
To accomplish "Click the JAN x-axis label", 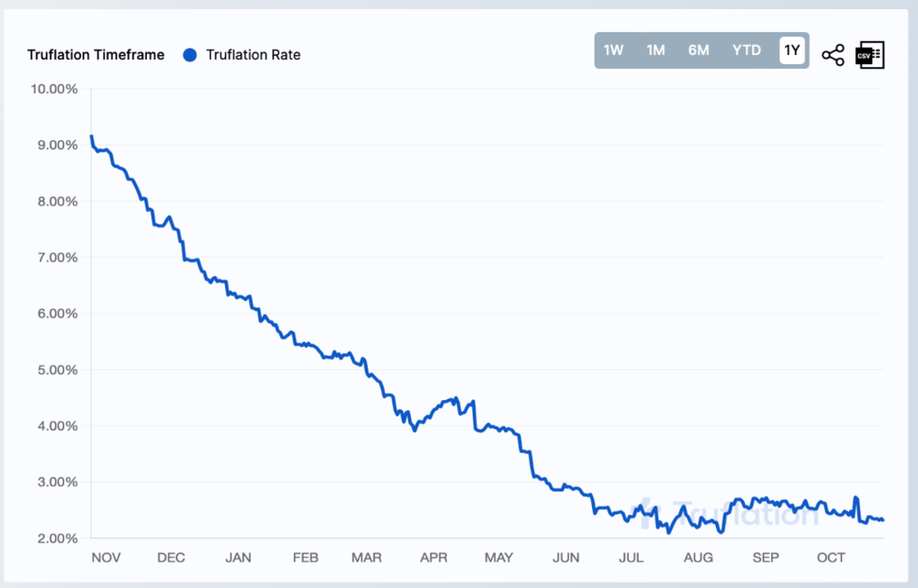I will click(x=239, y=558).
